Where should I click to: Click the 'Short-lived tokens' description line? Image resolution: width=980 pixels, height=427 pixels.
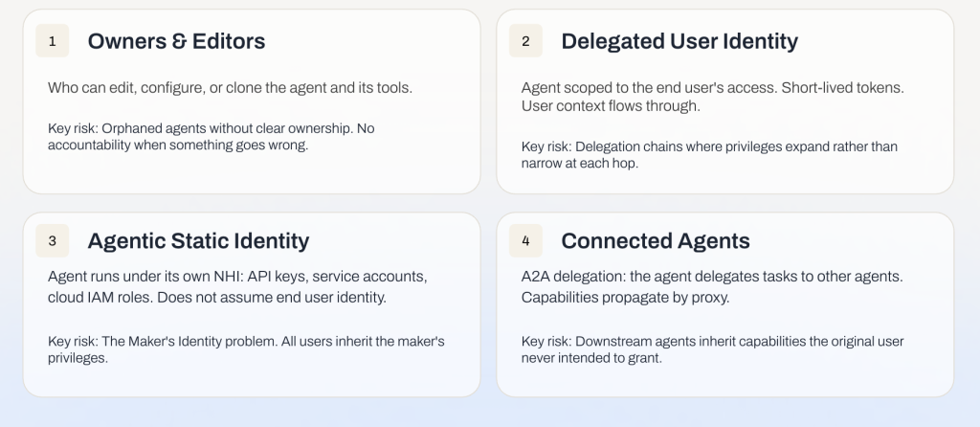[712, 87]
